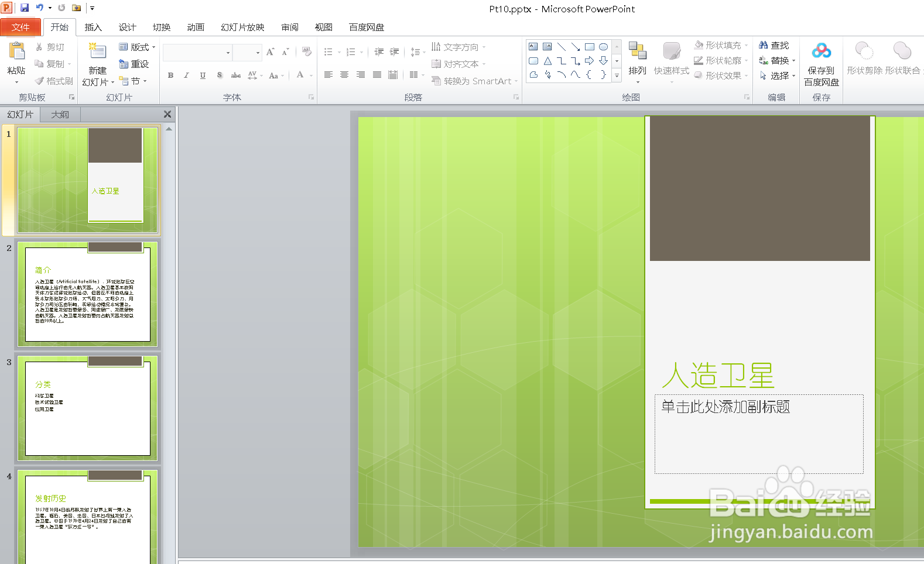The height and width of the screenshot is (564, 924).
Task: Select the text box shape
Action: [x=533, y=47]
